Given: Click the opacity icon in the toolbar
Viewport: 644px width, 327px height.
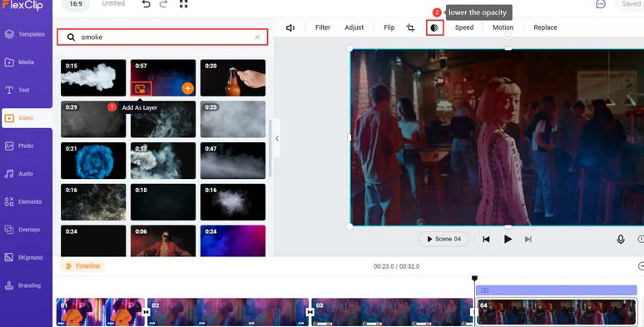Looking at the screenshot, I should 434,27.
